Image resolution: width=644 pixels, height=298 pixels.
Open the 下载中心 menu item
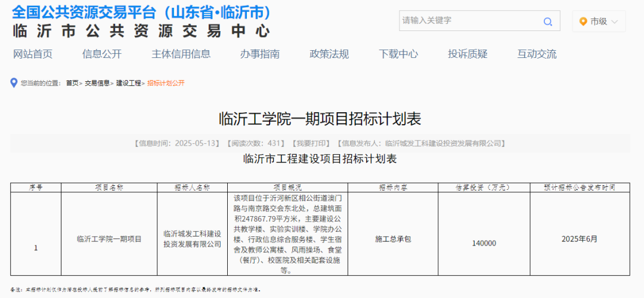[x=398, y=54]
